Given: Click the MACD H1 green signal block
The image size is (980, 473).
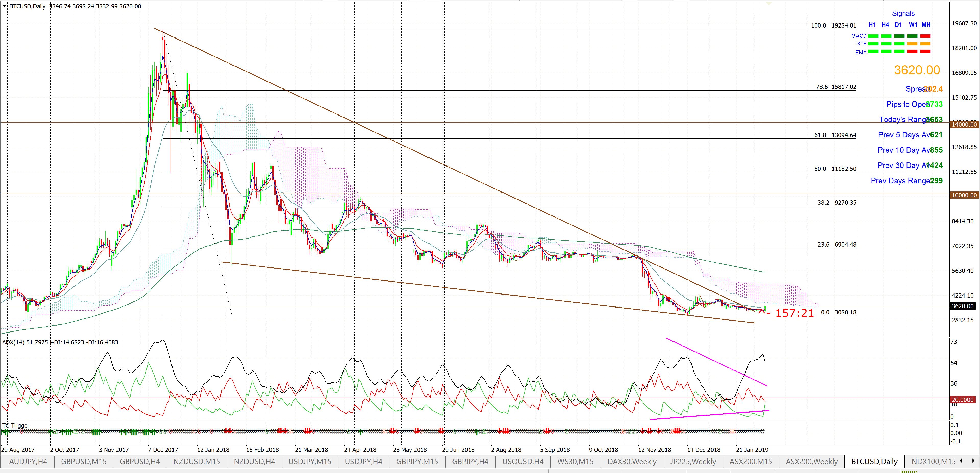Looking at the screenshot, I should coord(873,36).
